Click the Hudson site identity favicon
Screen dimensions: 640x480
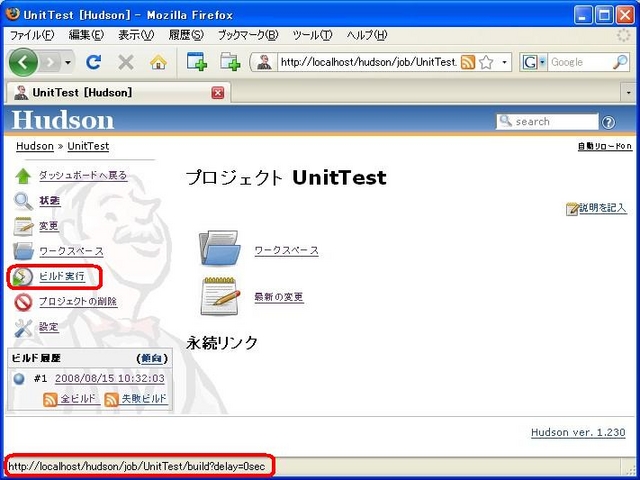pyautogui.click(x=264, y=62)
